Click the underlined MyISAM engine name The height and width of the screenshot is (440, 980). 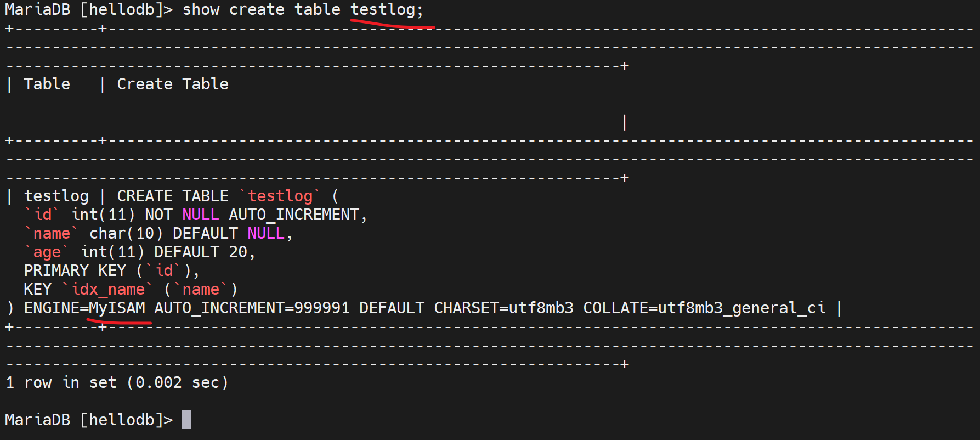click(x=117, y=308)
